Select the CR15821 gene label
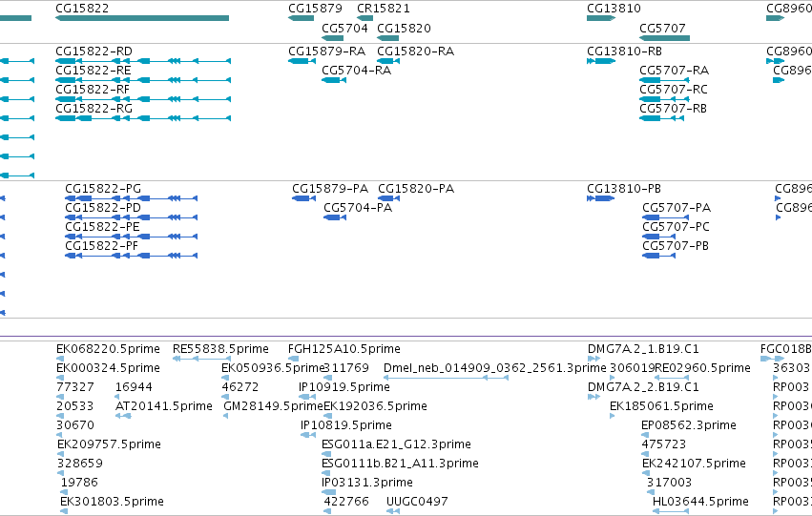The image size is (812, 516). pos(384,9)
